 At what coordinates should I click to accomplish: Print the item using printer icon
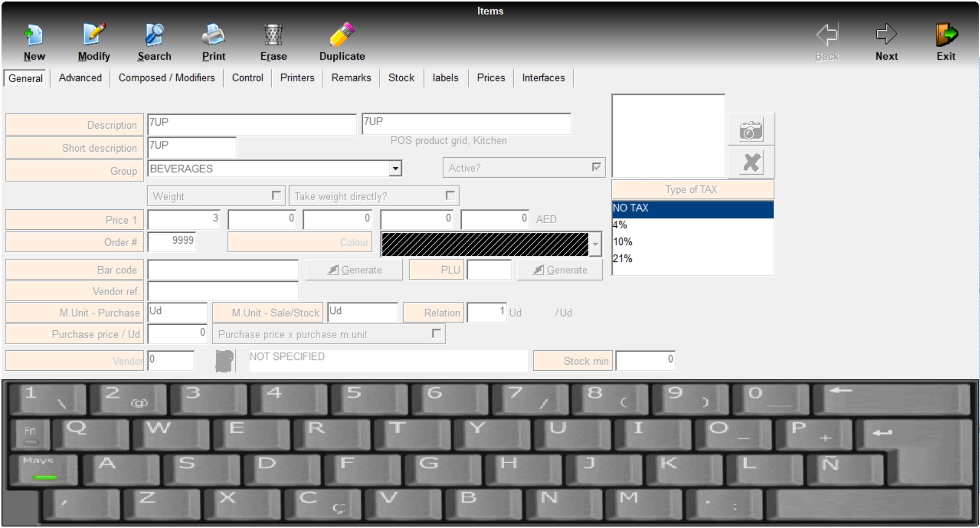click(213, 36)
